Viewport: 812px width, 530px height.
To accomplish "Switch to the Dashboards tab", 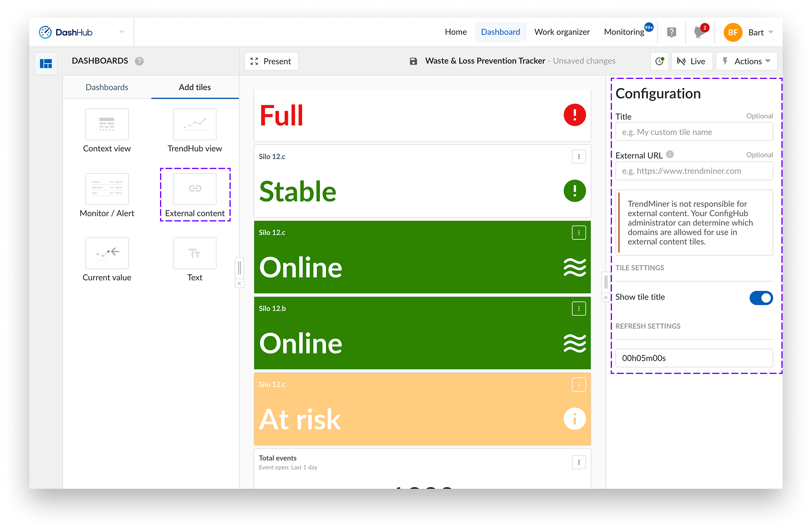I will (x=107, y=87).
